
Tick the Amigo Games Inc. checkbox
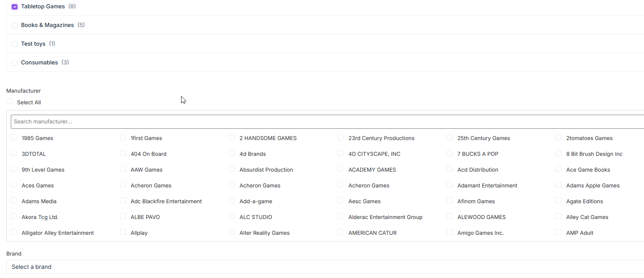450,232
